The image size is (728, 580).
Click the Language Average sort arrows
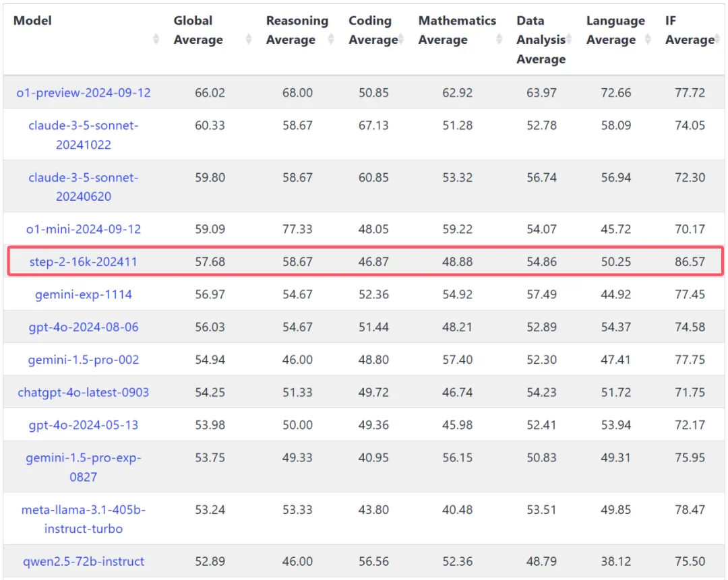(x=648, y=40)
